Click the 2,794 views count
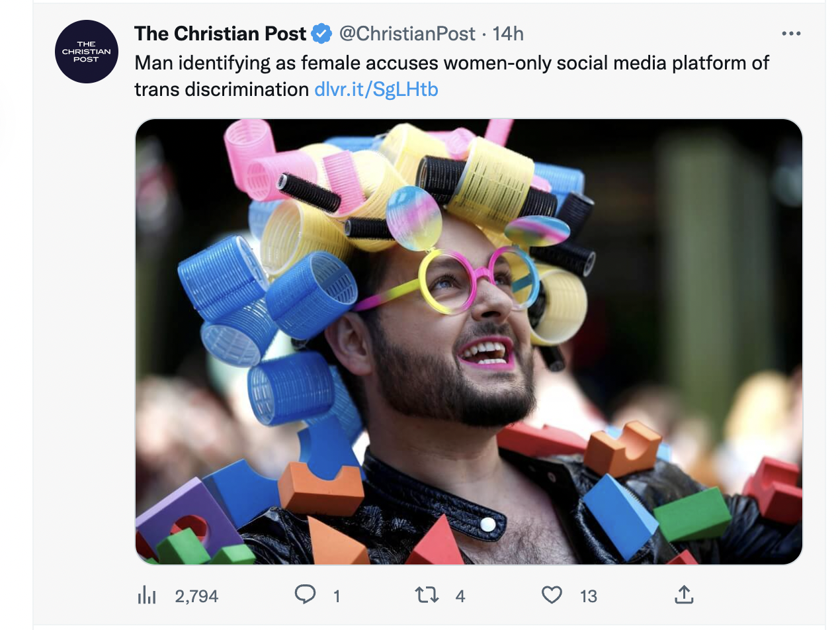The height and width of the screenshot is (630, 840). click(x=196, y=596)
